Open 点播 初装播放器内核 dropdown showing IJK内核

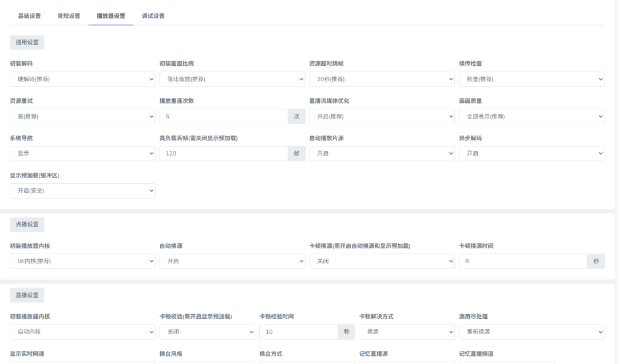[82, 261]
